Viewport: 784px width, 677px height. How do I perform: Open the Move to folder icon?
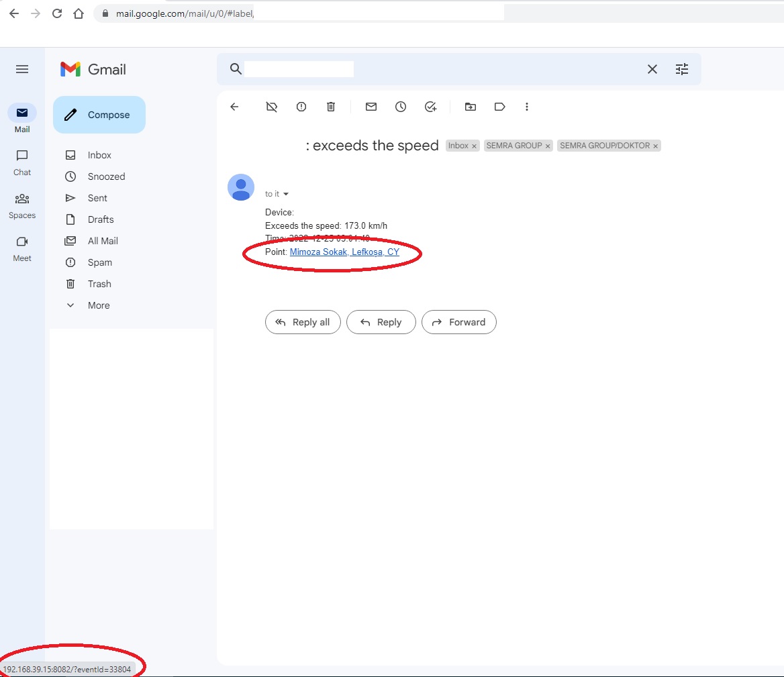click(470, 107)
